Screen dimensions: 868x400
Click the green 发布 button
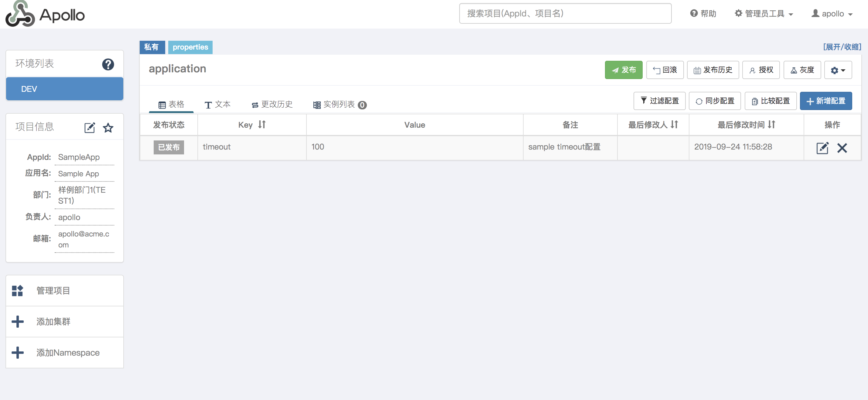624,70
